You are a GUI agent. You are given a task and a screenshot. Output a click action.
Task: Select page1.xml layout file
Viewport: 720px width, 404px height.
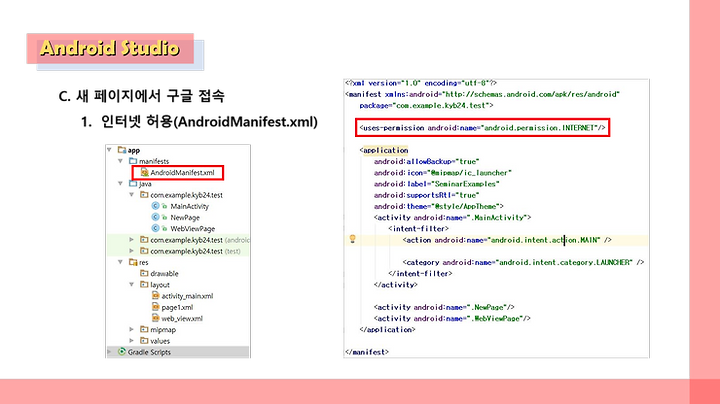click(177, 308)
